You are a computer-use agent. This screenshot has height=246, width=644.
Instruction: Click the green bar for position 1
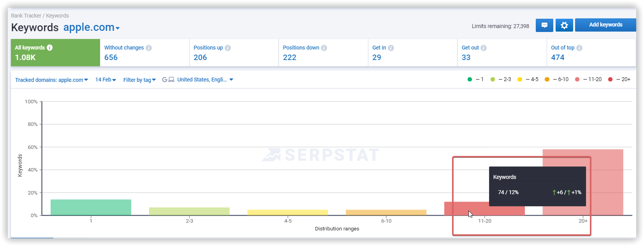[x=91, y=207]
